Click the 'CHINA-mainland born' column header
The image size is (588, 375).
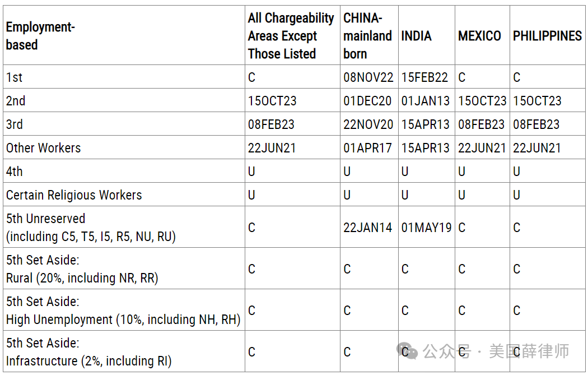click(x=367, y=36)
